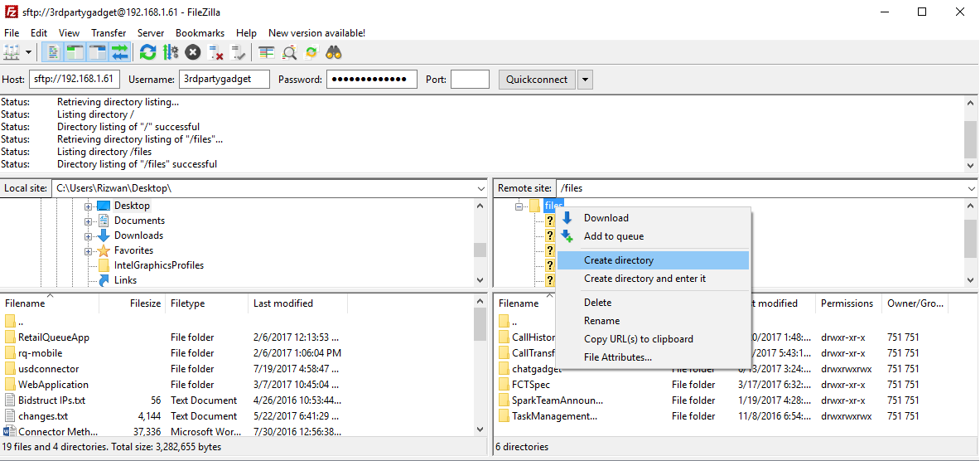Image resolution: width=980 pixels, height=461 pixels.
Task: Refresh the file and folder lists
Action: pyautogui.click(x=147, y=53)
